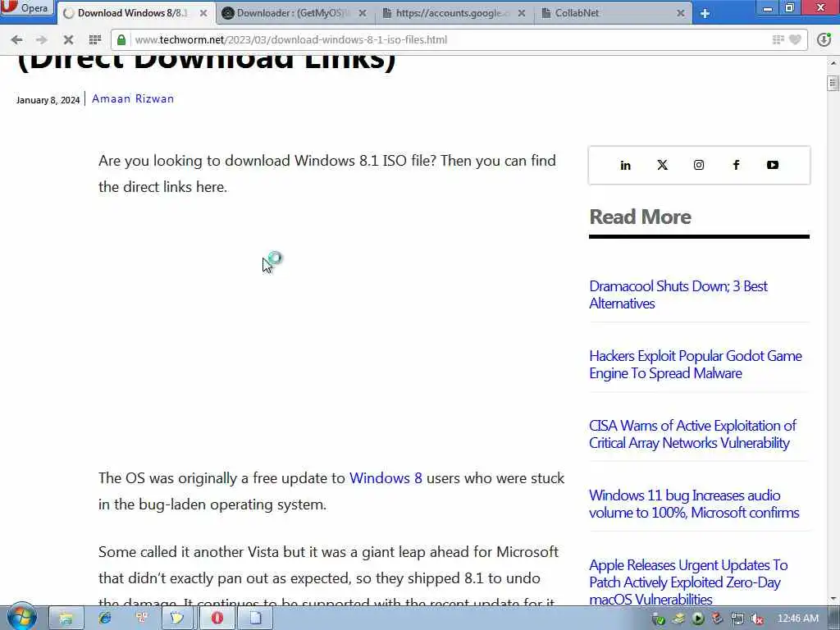This screenshot has width=840, height=630.
Task: Click the Show Desktop strip on the taskbar
Action: (x=834, y=619)
